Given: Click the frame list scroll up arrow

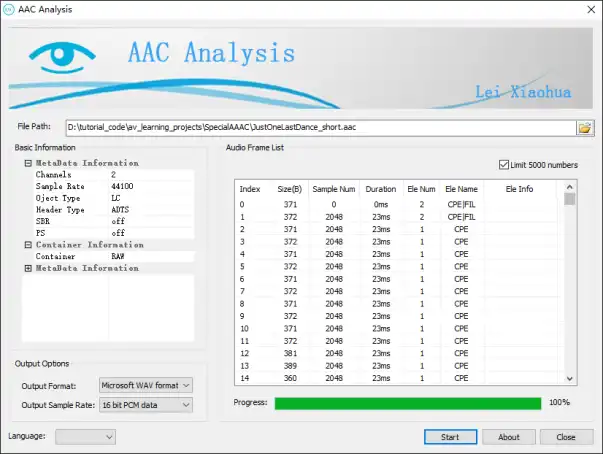Looking at the screenshot, I should (x=570, y=187).
